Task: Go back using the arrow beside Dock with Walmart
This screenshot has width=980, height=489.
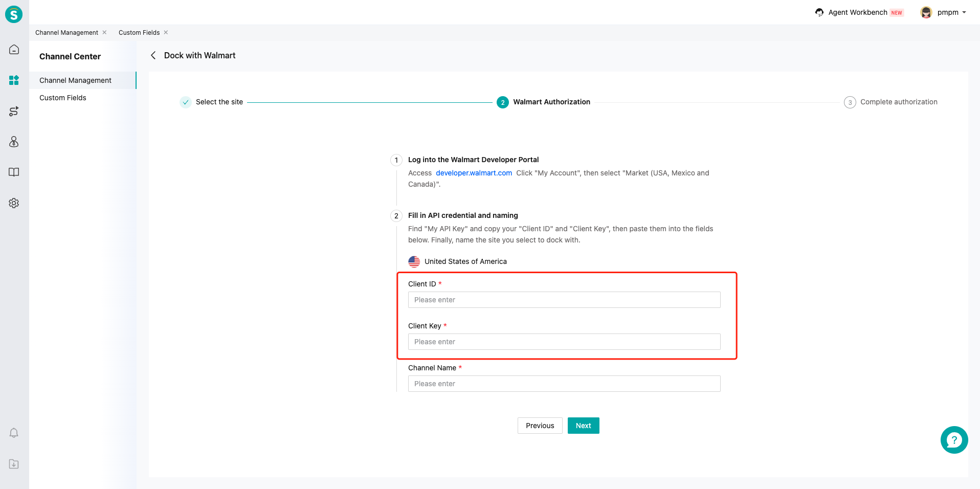Action: pyautogui.click(x=153, y=55)
